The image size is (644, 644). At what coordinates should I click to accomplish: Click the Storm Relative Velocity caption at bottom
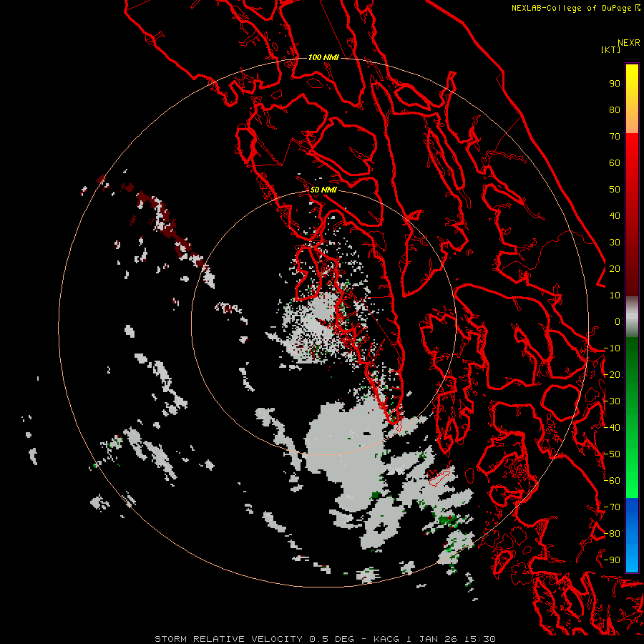click(326, 639)
